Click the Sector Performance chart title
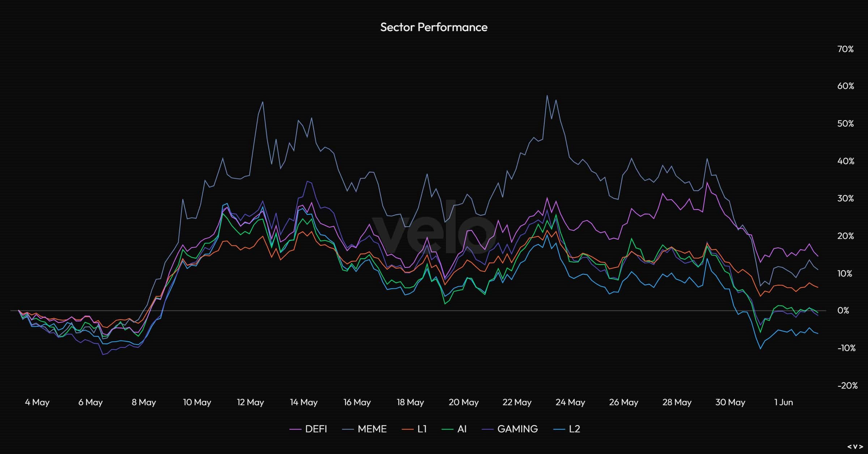The width and height of the screenshot is (868, 454). click(x=434, y=27)
